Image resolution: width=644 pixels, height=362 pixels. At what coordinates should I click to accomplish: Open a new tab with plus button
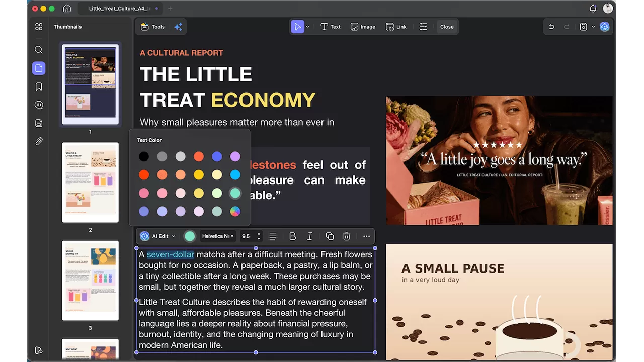tap(170, 9)
